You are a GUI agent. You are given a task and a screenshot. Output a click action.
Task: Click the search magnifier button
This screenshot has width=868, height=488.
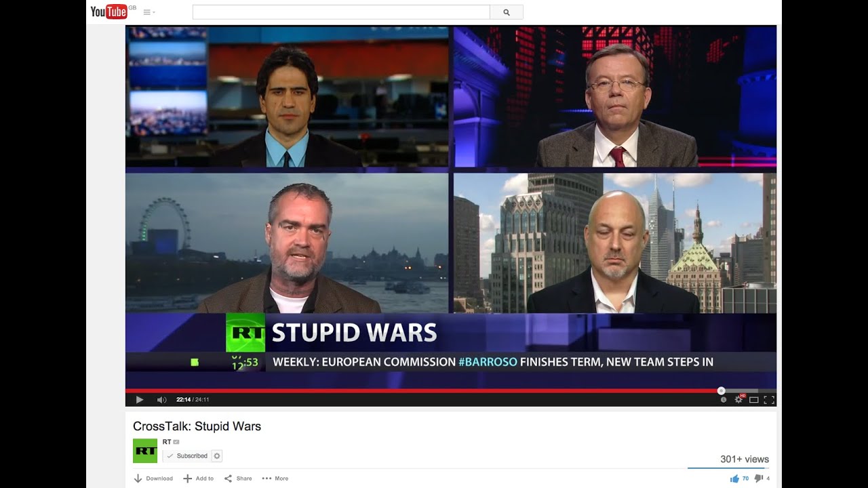507,12
